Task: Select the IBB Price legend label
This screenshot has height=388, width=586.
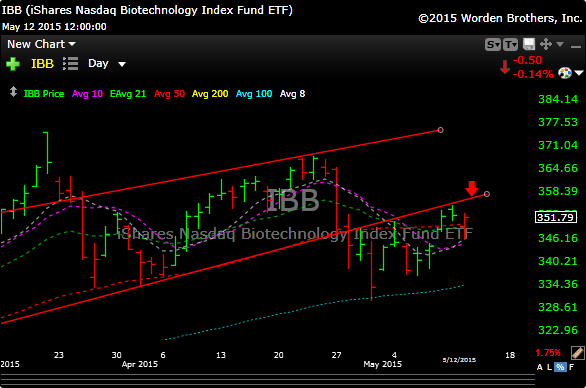Action: [x=44, y=94]
